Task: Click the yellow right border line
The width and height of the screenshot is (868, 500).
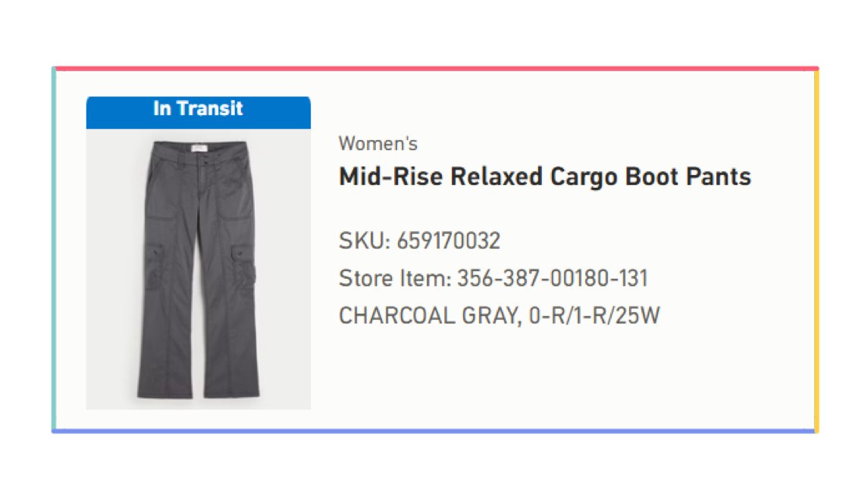Action: coord(816,249)
